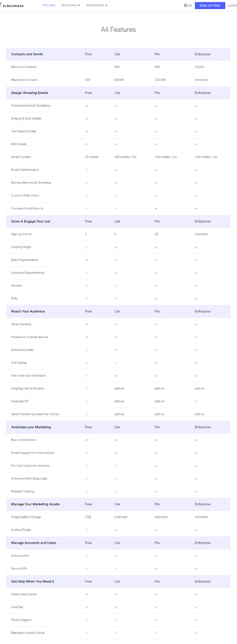
Task: Click the Sign Up Free button
Action: point(210,6)
